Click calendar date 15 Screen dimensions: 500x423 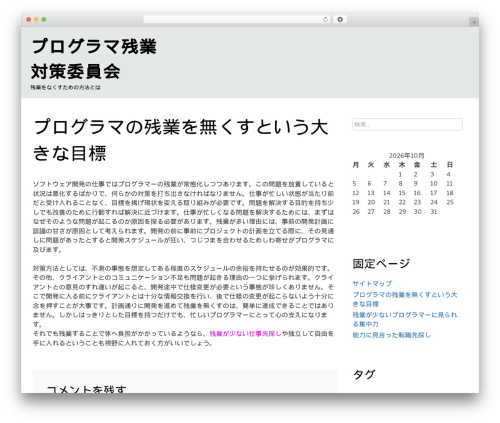(402, 193)
